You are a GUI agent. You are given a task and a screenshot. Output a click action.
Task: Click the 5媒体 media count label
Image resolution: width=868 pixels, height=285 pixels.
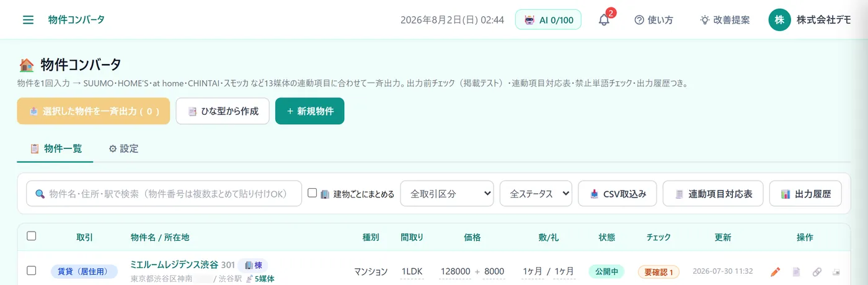[260, 279]
